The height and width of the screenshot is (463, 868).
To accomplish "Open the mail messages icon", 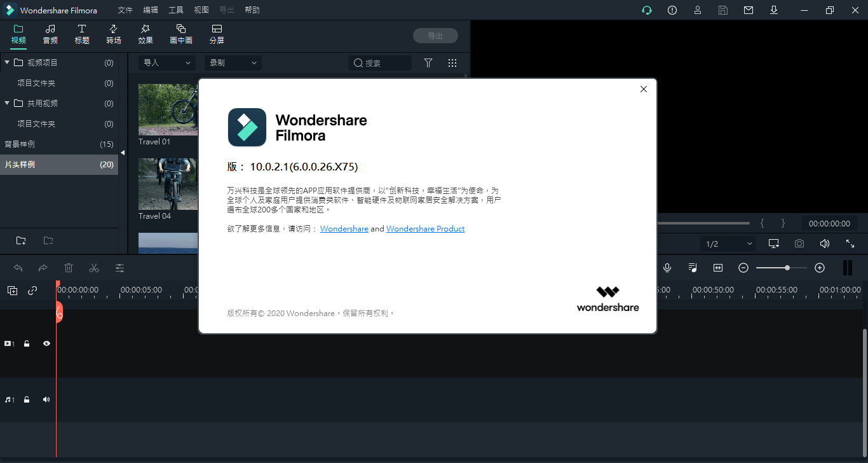I will click(x=749, y=10).
